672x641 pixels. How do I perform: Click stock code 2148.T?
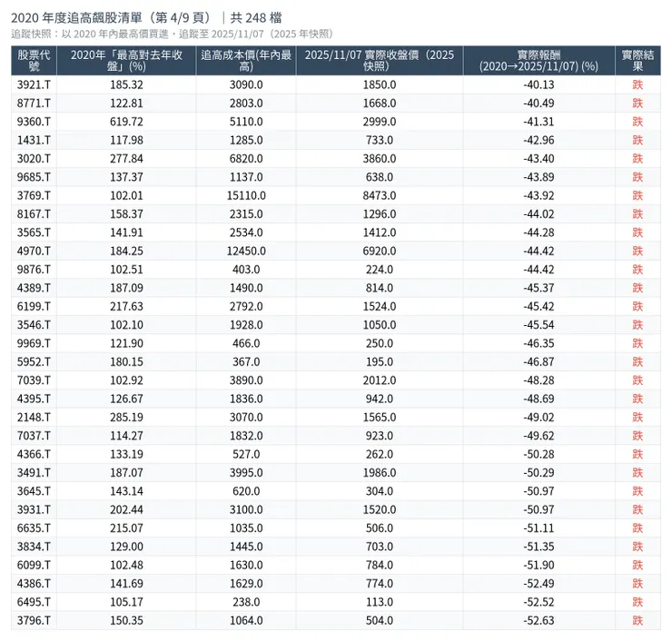click(x=34, y=417)
